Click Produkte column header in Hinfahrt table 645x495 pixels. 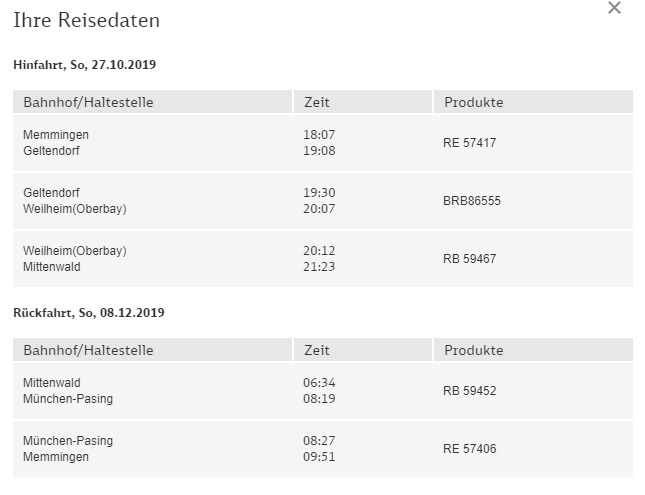472,102
